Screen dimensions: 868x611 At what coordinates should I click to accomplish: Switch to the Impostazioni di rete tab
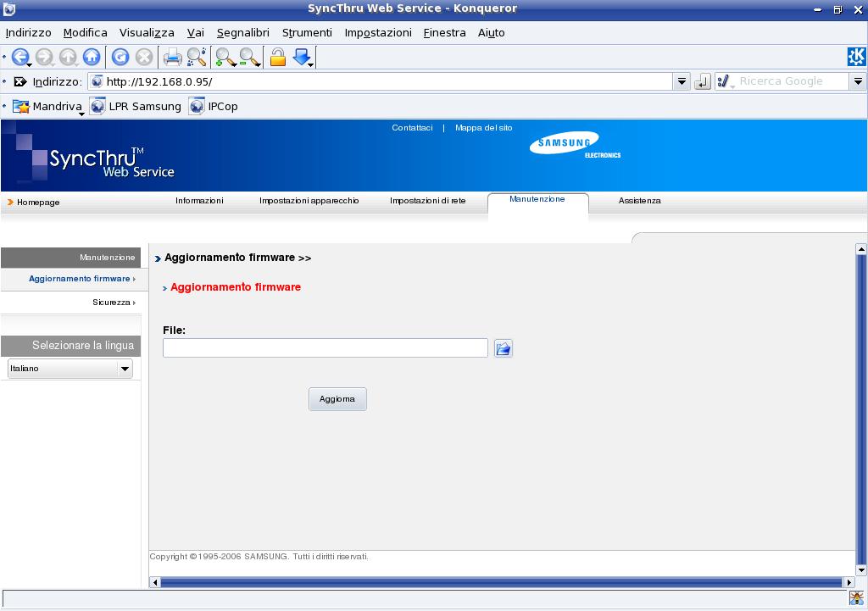pos(427,201)
